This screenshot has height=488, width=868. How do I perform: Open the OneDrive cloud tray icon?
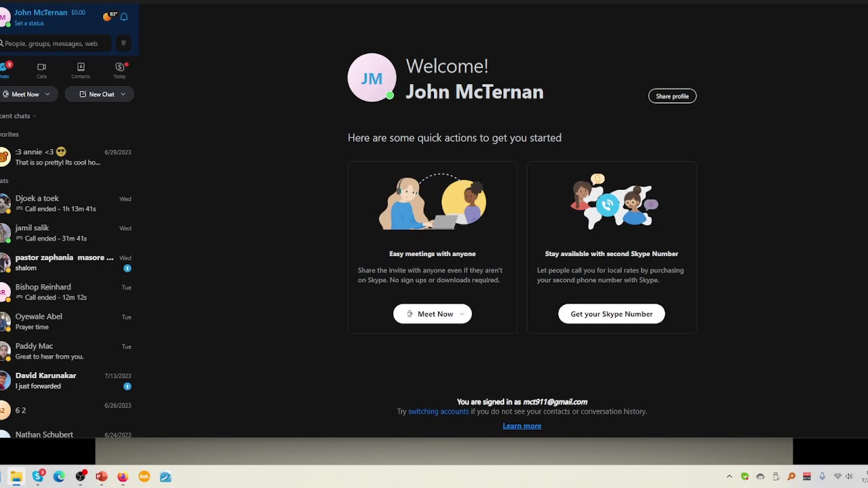760,476
